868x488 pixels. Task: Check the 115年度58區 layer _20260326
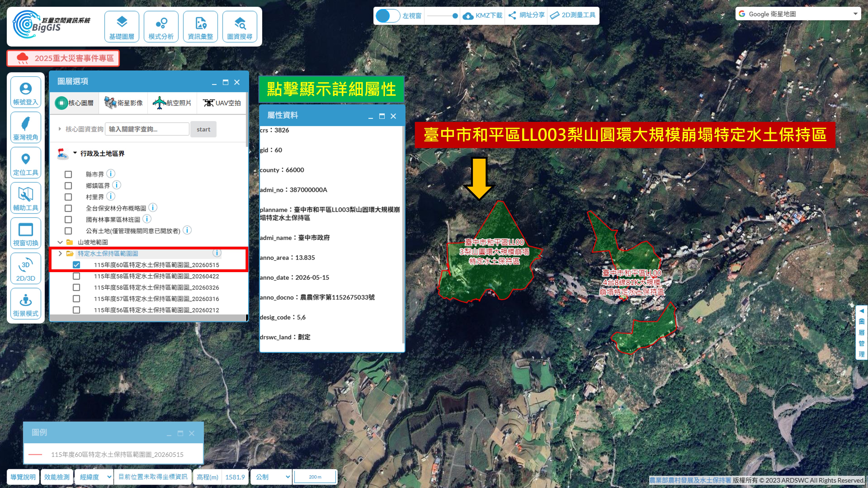(x=77, y=288)
